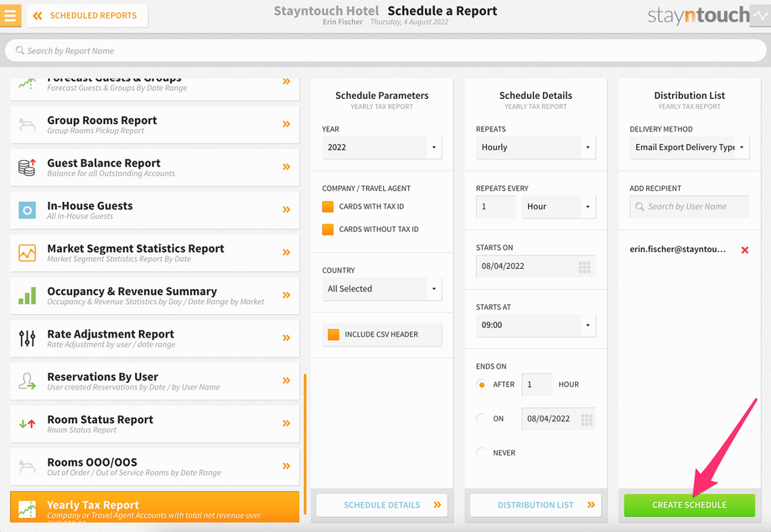Select Group Rooms Report from list
771x532 pixels.
pos(154,125)
